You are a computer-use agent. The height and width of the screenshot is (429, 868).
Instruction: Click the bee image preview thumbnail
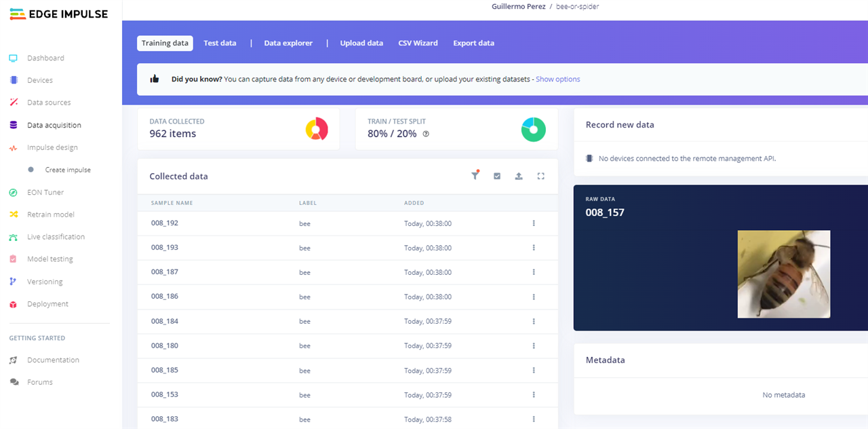783,274
